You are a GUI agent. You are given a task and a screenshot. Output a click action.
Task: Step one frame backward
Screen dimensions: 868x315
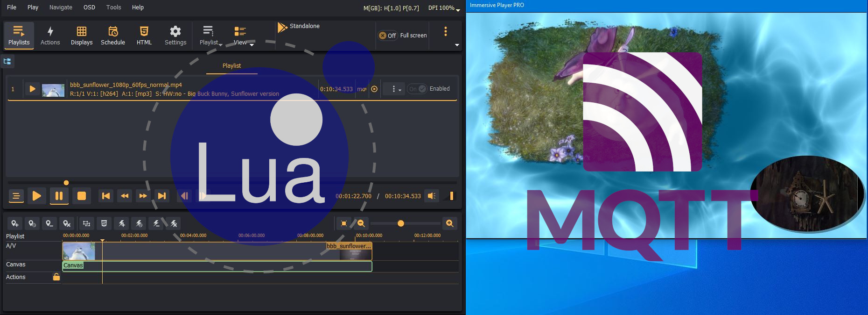[184, 196]
